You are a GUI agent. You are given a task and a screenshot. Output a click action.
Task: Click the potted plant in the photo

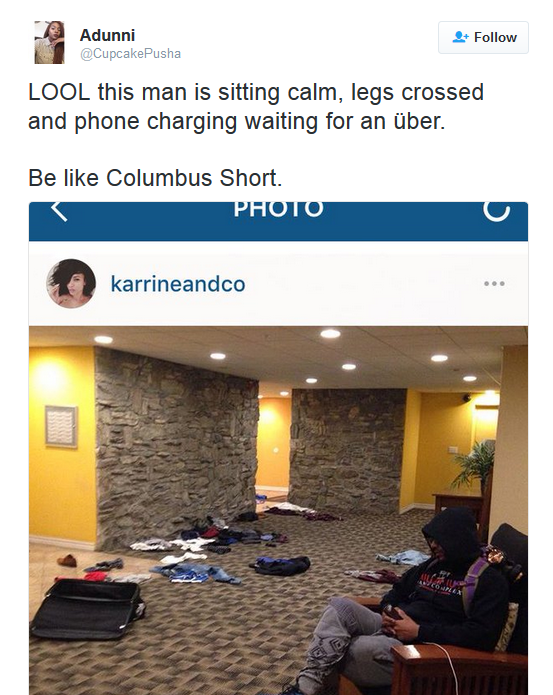coord(474,470)
